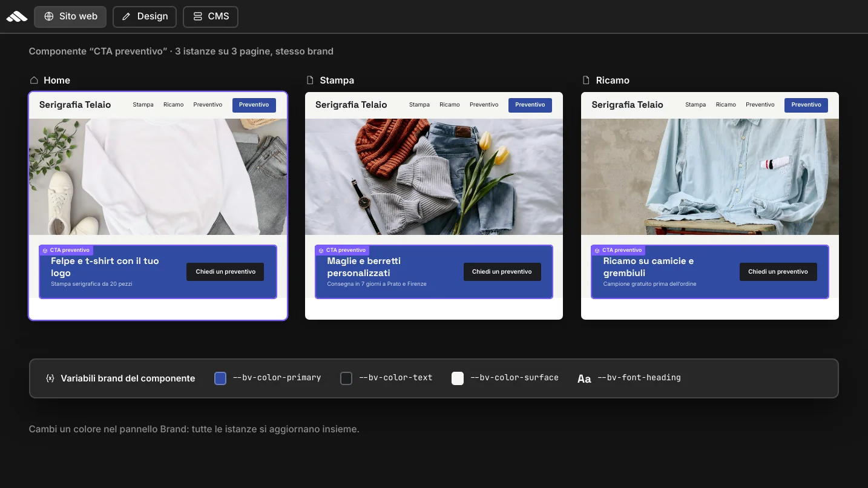Open the CMS tab
The height and width of the screenshot is (488, 868).
[211, 16]
